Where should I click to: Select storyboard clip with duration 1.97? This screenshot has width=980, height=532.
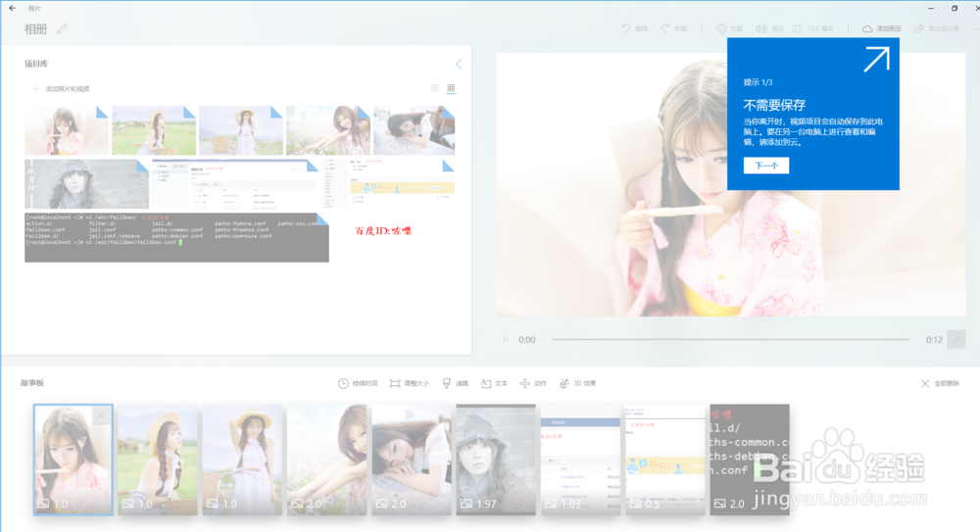tap(496, 459)
